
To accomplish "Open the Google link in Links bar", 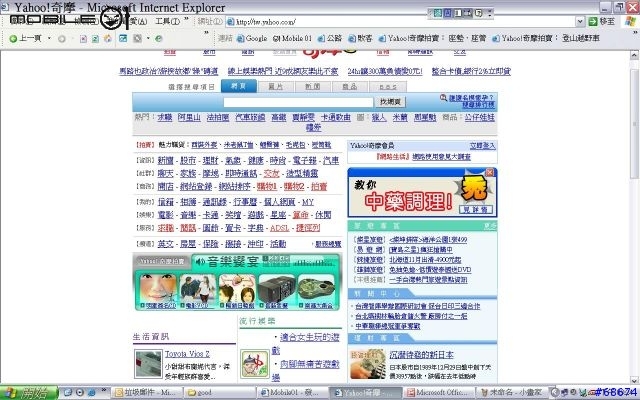I will click(252, 38).
